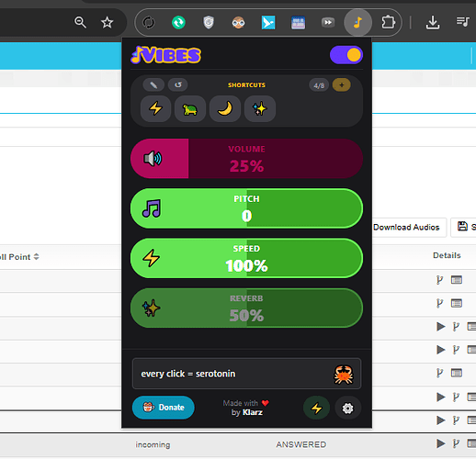476x459 pixels.
Task: Click the Volume slider showing 25%
Action: pos(247,159)
